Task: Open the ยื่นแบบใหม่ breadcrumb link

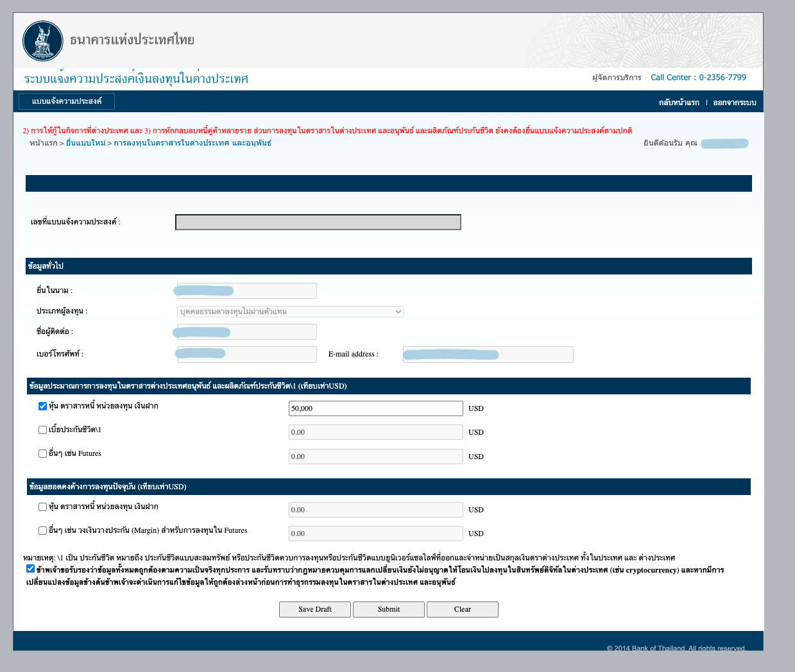Action: (x=85, y=143)
